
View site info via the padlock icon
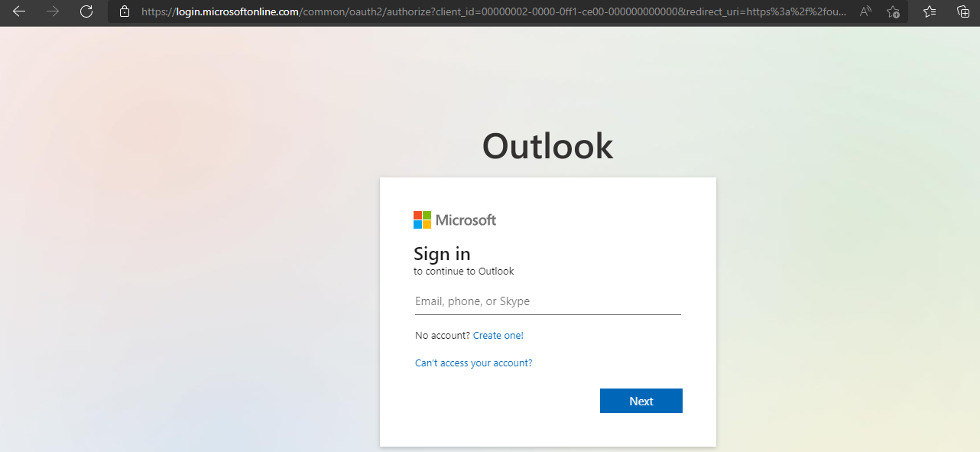pos(125,11)
